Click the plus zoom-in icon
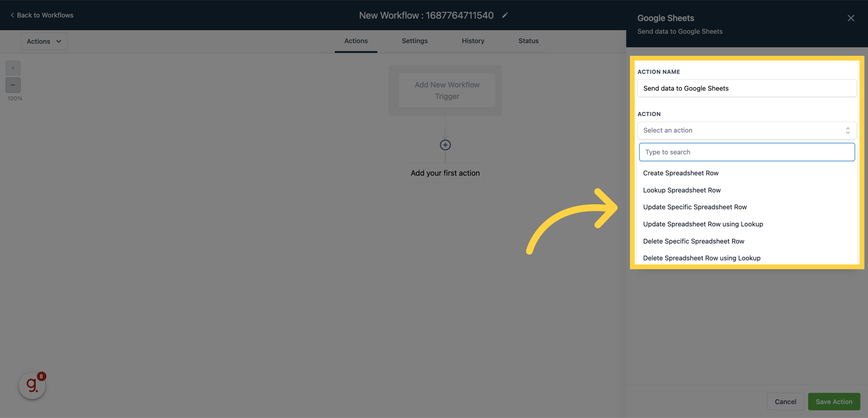This screenshot has width=868, height=418. [13, 68]
